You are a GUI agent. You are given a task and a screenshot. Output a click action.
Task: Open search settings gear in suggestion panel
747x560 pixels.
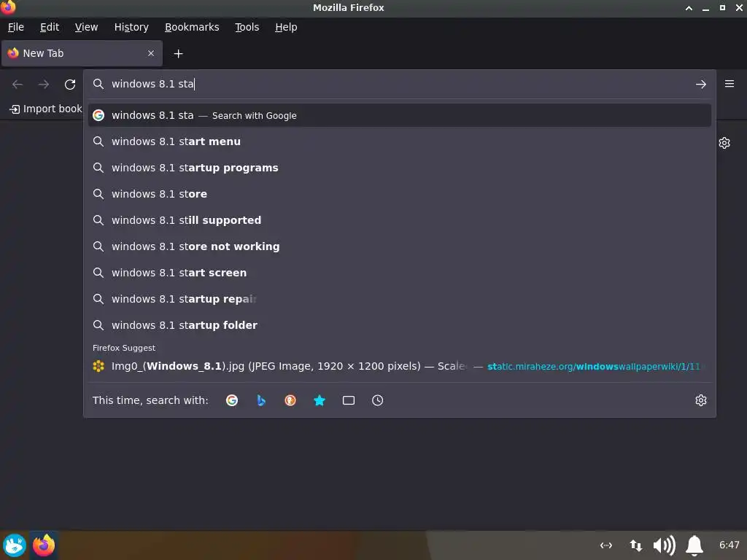click(x=701, y=400)
